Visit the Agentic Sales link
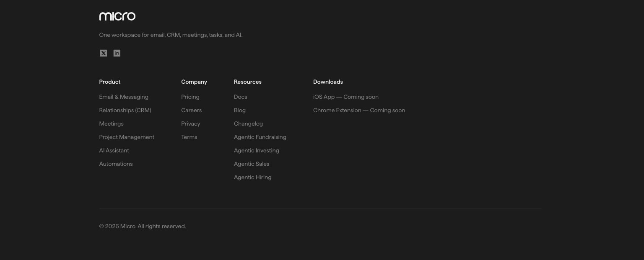Screen dimensions: 644x260 [252, 164]
